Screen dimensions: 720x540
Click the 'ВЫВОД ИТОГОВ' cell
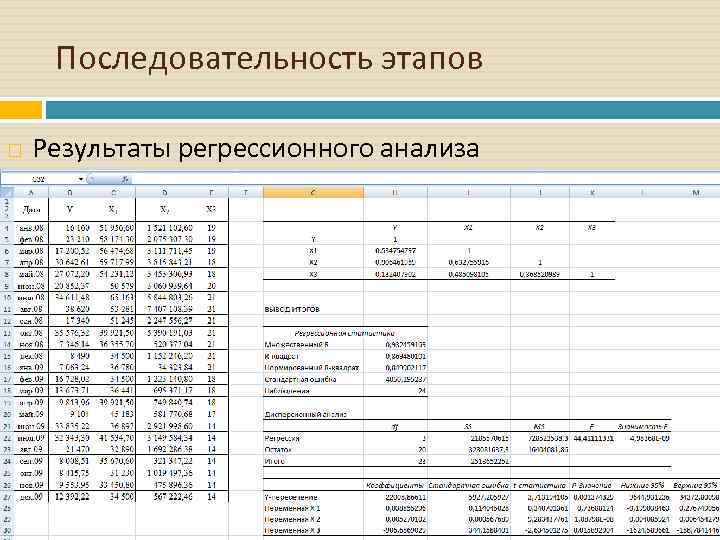pos(292,309)
